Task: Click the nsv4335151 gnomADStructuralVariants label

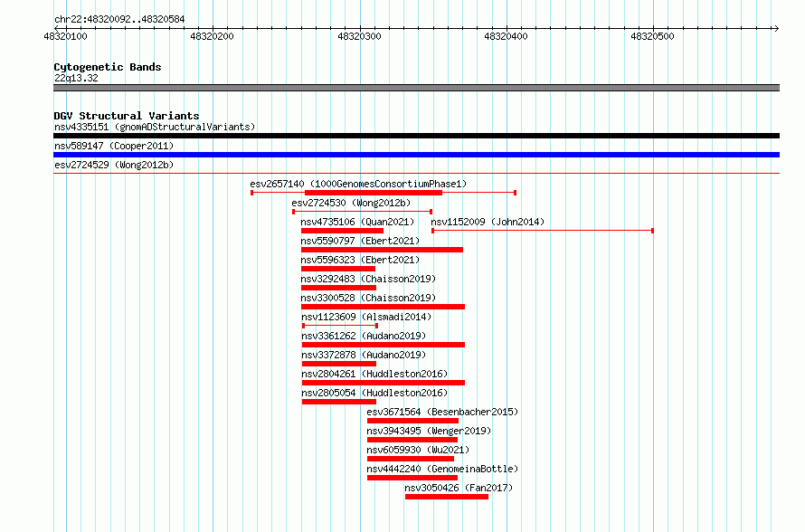Action: pos(155,127)
